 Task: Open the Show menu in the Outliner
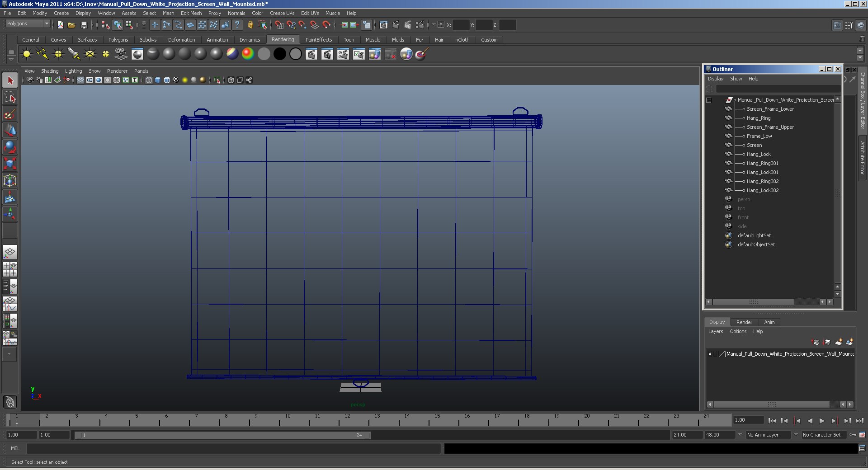(x=736, y=79)
